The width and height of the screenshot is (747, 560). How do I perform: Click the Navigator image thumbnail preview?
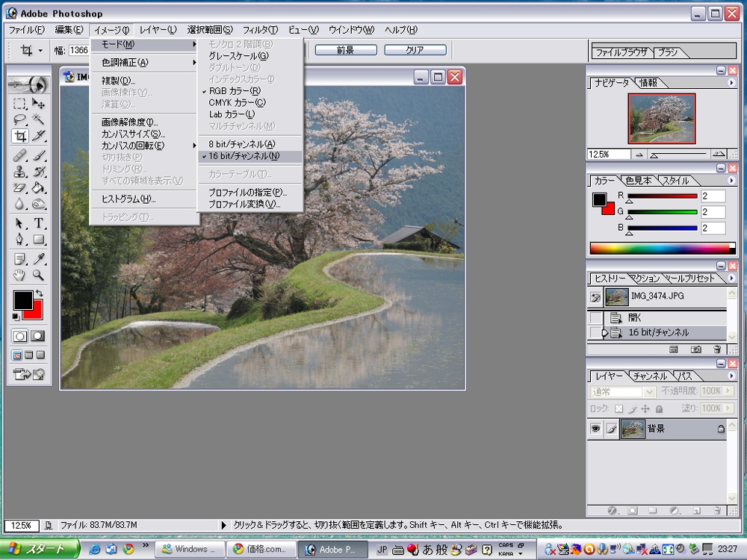(661, 119)
